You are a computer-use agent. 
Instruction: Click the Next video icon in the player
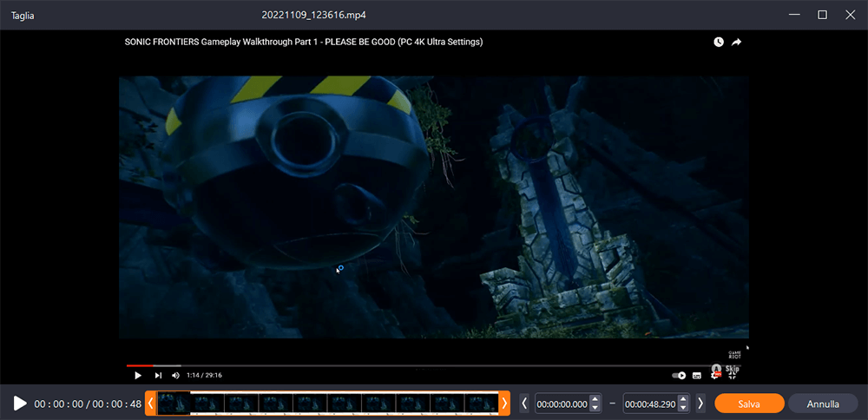tap(158, 376)
